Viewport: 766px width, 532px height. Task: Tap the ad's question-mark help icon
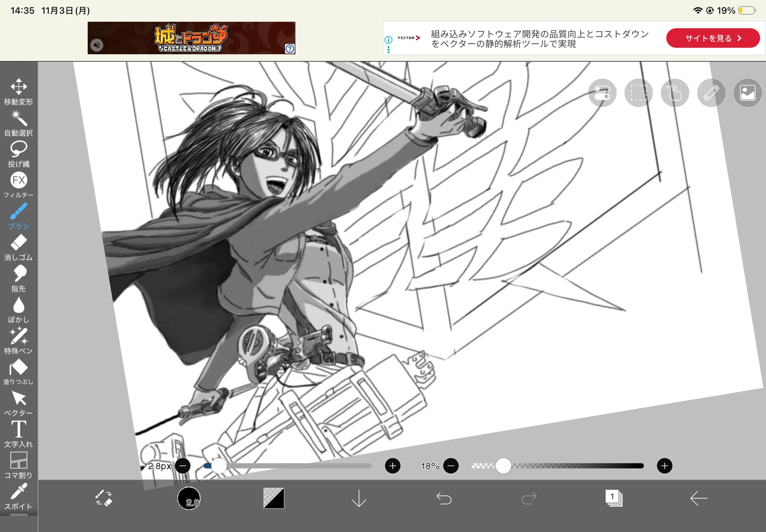pyautogui.click(x=290, y=49)
